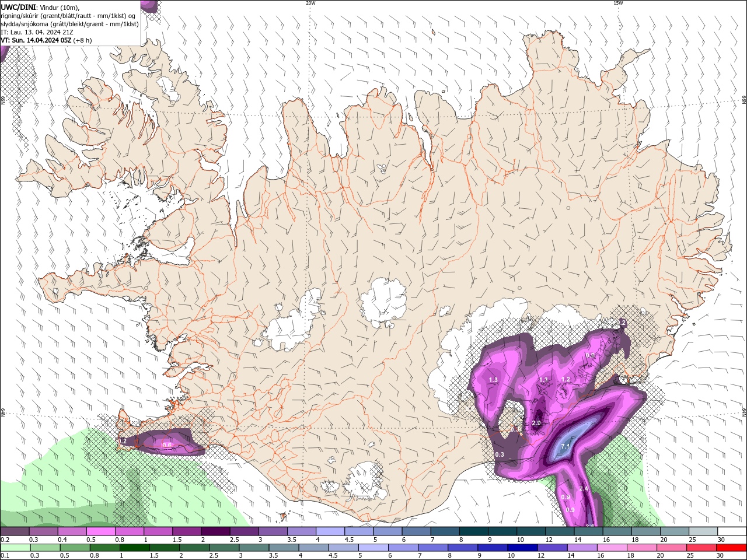Click the 0.3 map value near the south coast

coord(500,455)
